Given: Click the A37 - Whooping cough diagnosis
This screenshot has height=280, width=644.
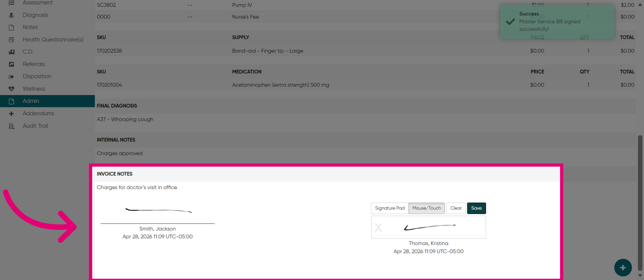Looking at the screenshot, I should pos(125,119).
